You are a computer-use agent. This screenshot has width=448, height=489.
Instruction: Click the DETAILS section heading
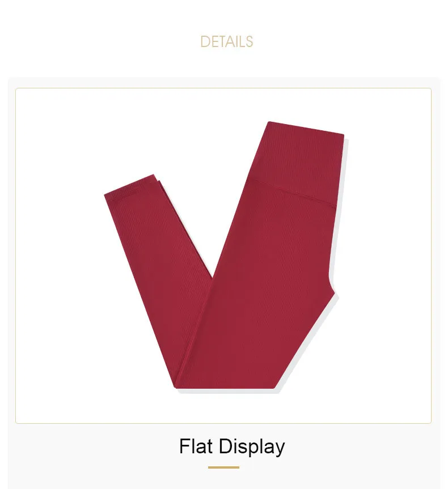point(226,42)
